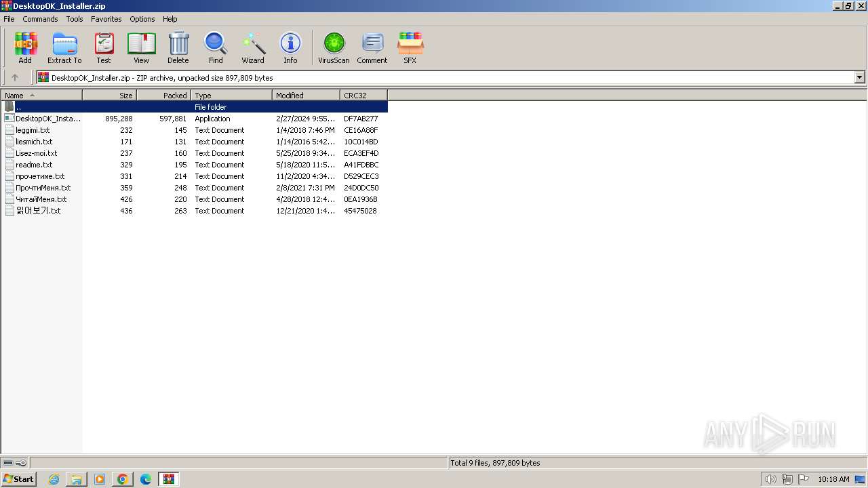Select the liesmich.txt file

tap(195, 142)
